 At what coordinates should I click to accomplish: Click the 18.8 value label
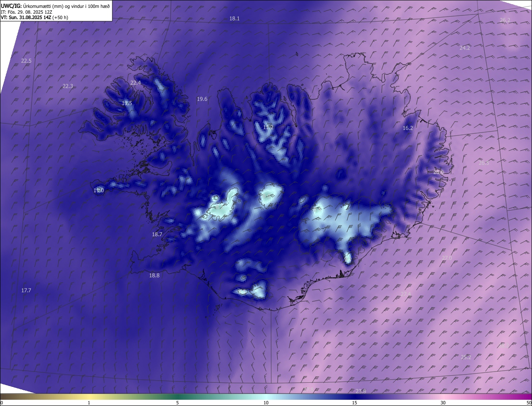154,275
